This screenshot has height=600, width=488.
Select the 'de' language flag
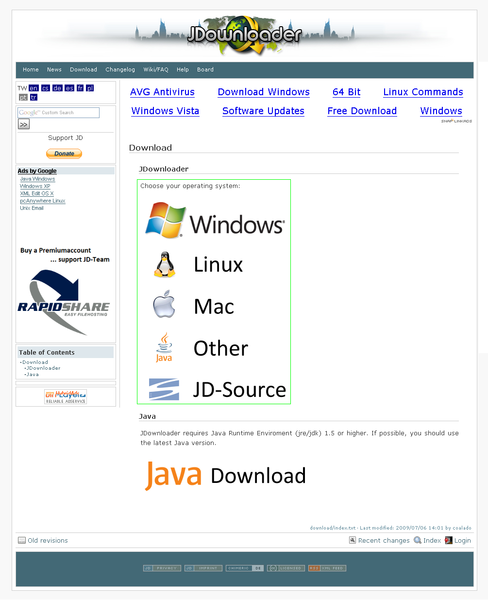click(57, 88)
